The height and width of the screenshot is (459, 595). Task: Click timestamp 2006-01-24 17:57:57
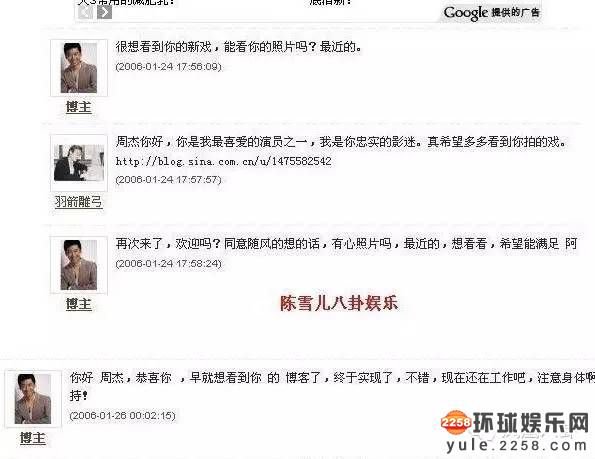pos(168,179)
